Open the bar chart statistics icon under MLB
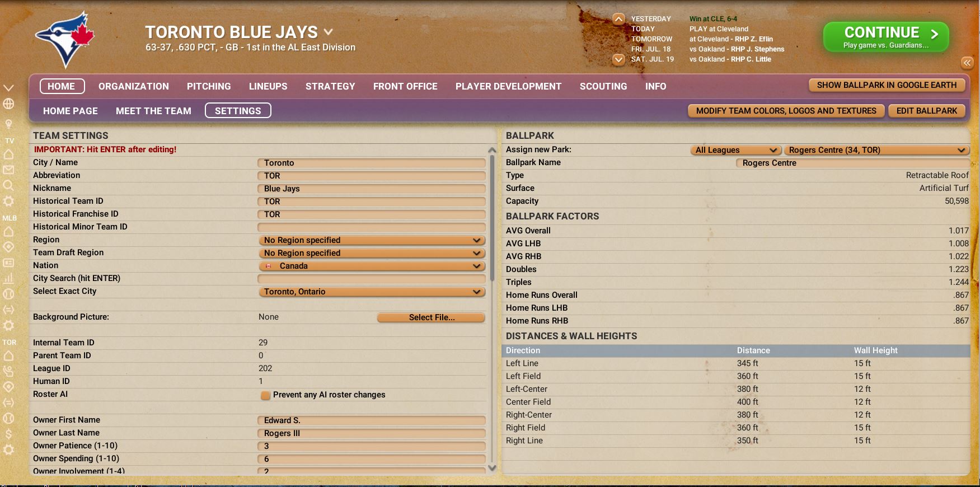 click(x=8, y=278)
